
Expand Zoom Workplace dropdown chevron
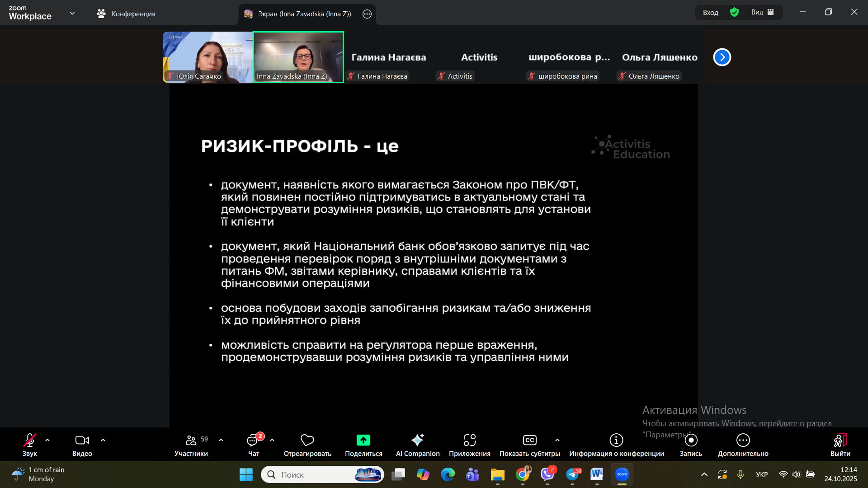[72, 14]
